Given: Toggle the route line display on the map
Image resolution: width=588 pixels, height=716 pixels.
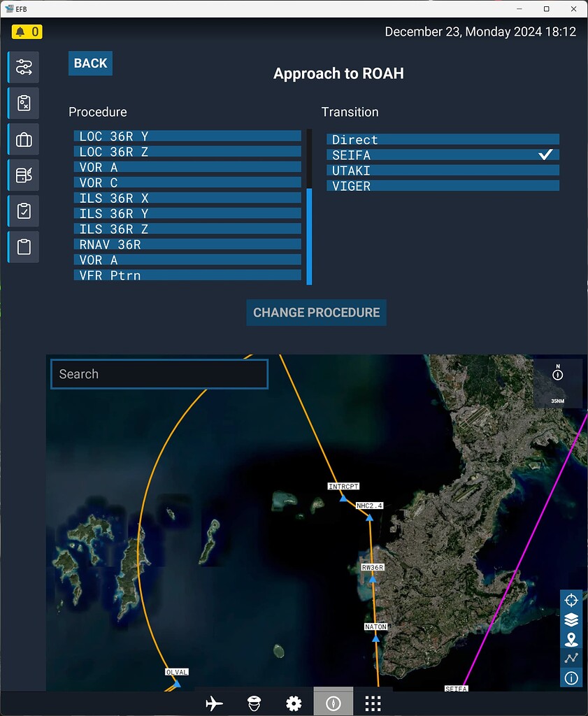Looking at the screenshot, I should tap(571, 658).
